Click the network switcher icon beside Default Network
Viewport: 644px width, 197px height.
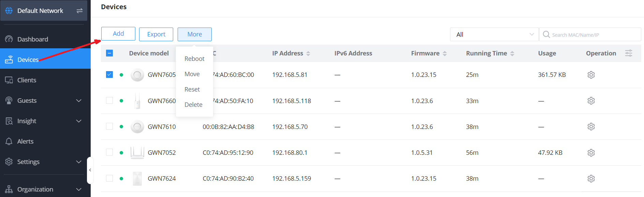pyautogui.click(x=79, y=11)
